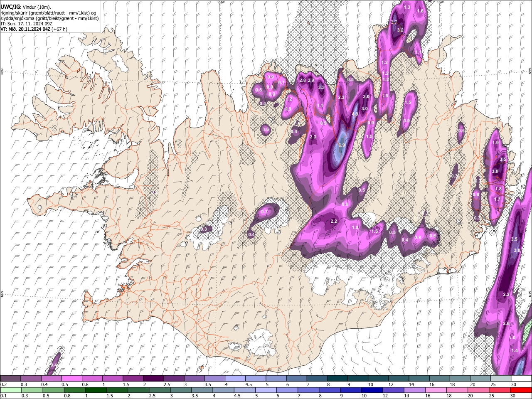
Task: Pick the purple-row swatch between 0.2 and 0.3
Action: coord(10,379)
